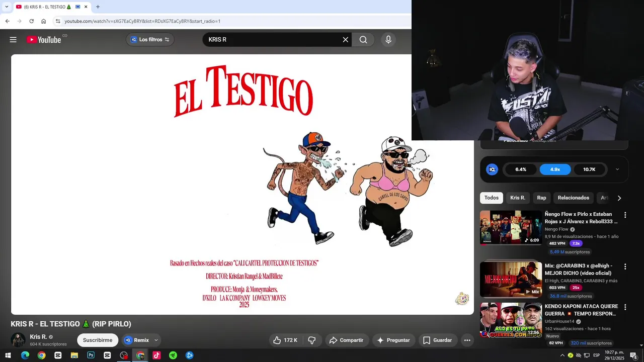Select the 10.7K stat pill
644x362 pixels.
589,169
